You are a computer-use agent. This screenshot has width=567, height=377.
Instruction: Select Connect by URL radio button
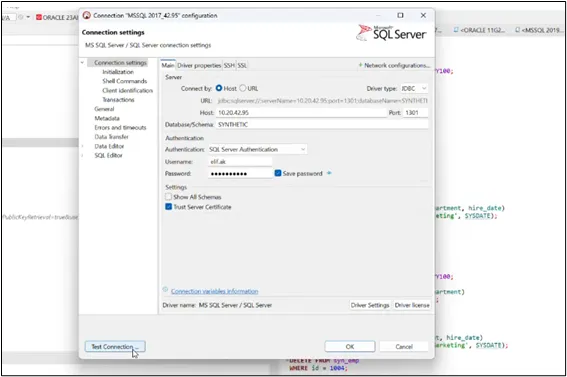point(243,88)
